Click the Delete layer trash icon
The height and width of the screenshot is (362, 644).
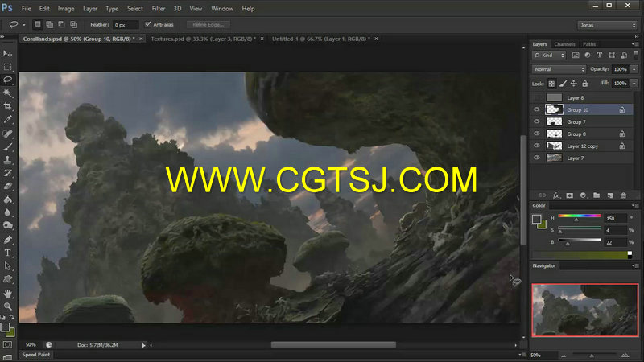623,195
